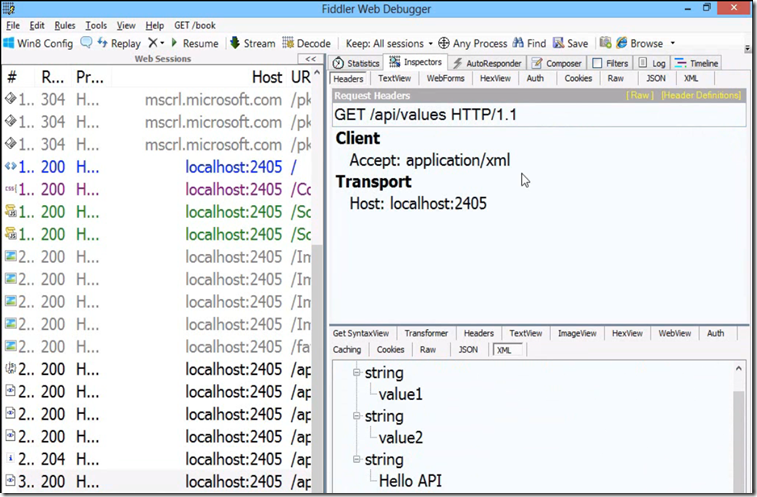Click the Remove X icon in toolbar
The image size is (757, 497).
(x=153, y=43)
